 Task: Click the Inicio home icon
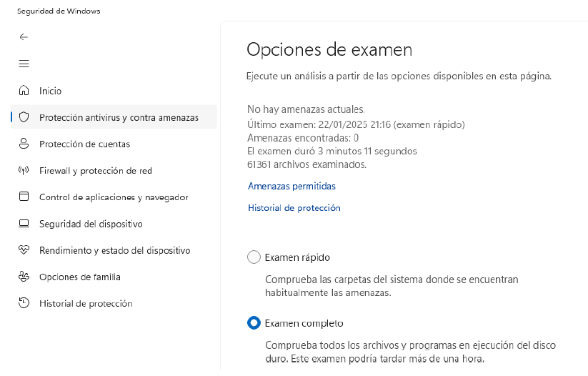pos(24,91)
